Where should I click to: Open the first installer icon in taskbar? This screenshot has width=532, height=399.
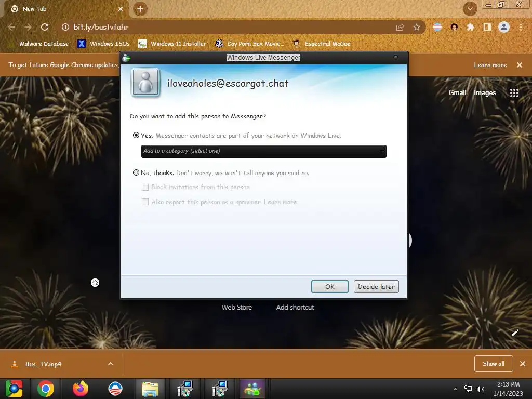(185, 389)
